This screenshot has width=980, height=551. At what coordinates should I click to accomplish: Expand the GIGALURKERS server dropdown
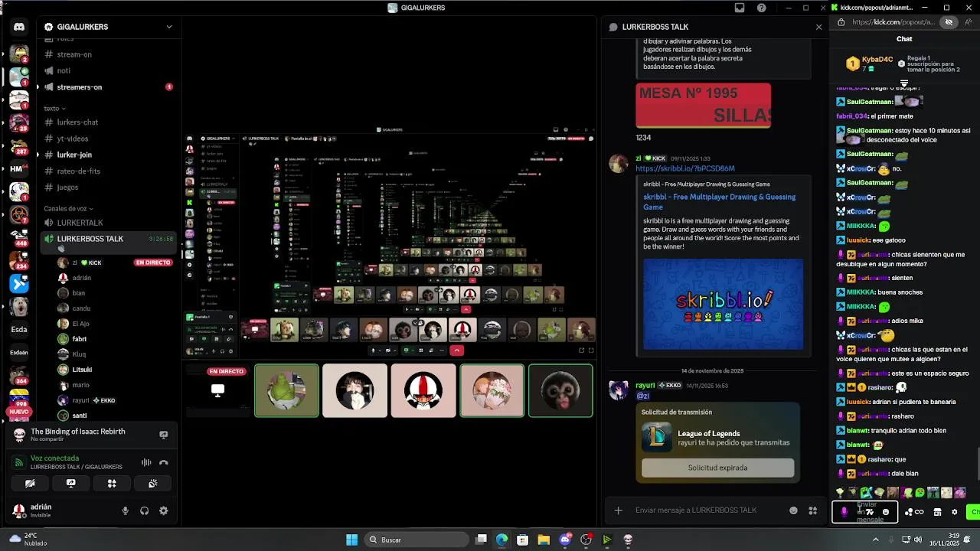pos(169,27)
